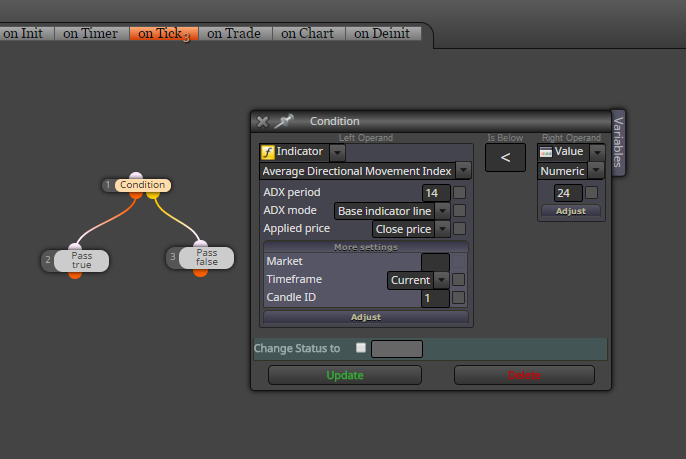Image resolution: width=686 pixels, height=459 pixels.
Task: Collapse the More settings section
Action: tap(366, 247)
